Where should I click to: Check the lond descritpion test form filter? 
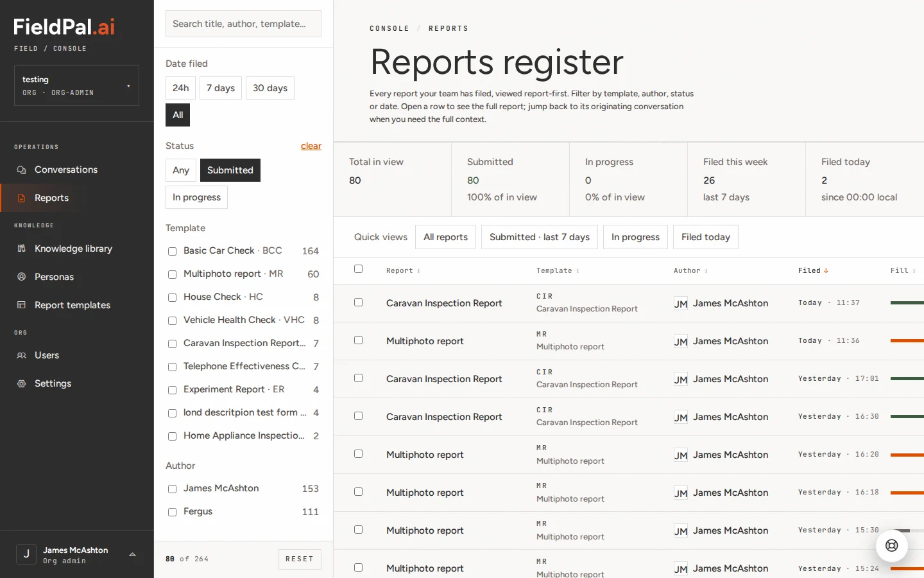point(172,413)
